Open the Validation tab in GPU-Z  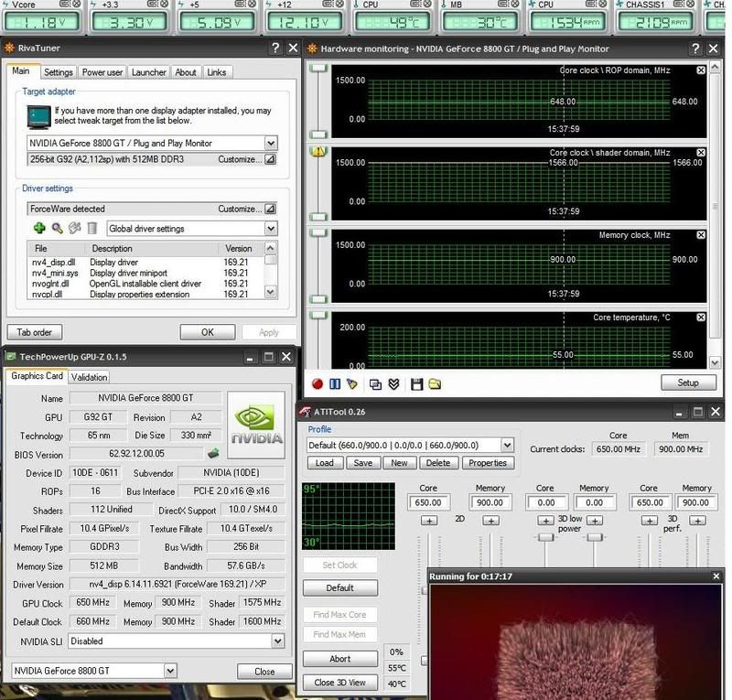(89, 377)
